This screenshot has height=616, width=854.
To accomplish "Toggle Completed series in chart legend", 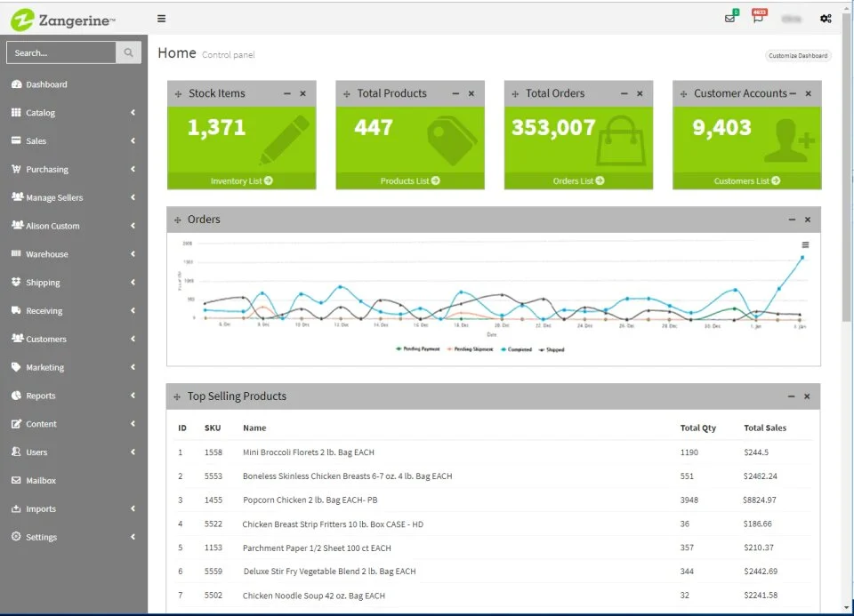I will 516,349.
